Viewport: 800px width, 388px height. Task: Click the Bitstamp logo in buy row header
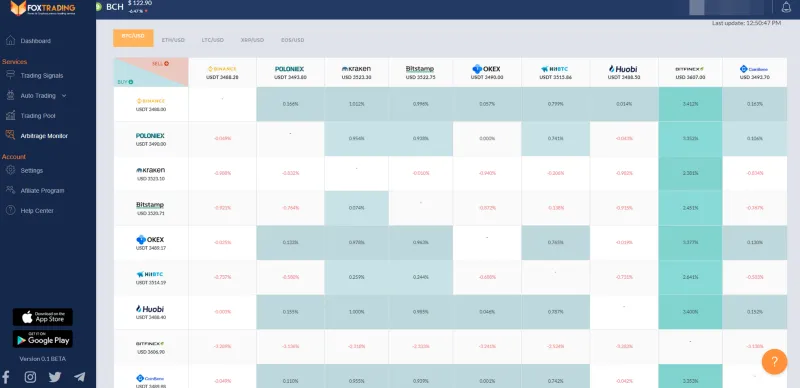click(x=151, y=205)
